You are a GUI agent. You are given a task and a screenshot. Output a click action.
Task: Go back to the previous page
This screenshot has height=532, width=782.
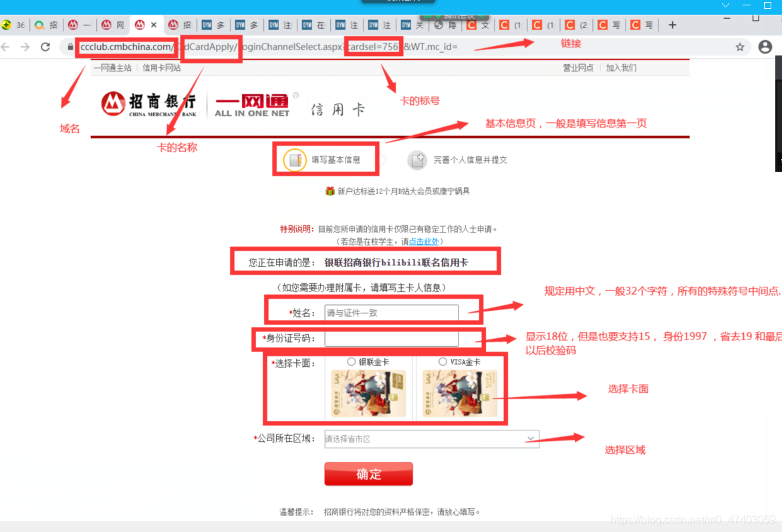point(5,47)
